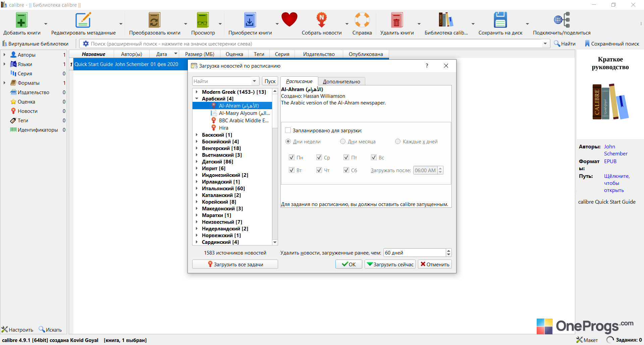
Task: Click the Save to disk icon
Action: click(x=500, y=20)
